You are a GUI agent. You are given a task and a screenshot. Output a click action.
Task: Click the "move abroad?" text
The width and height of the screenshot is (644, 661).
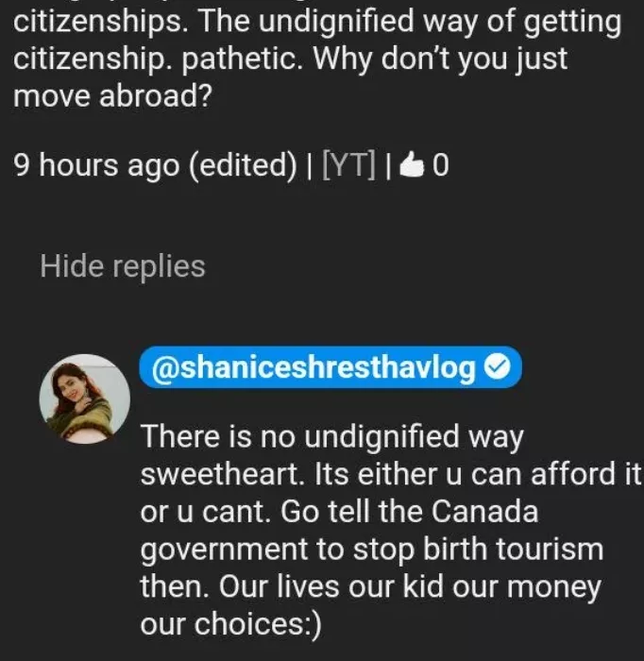[x=111, y=95]
